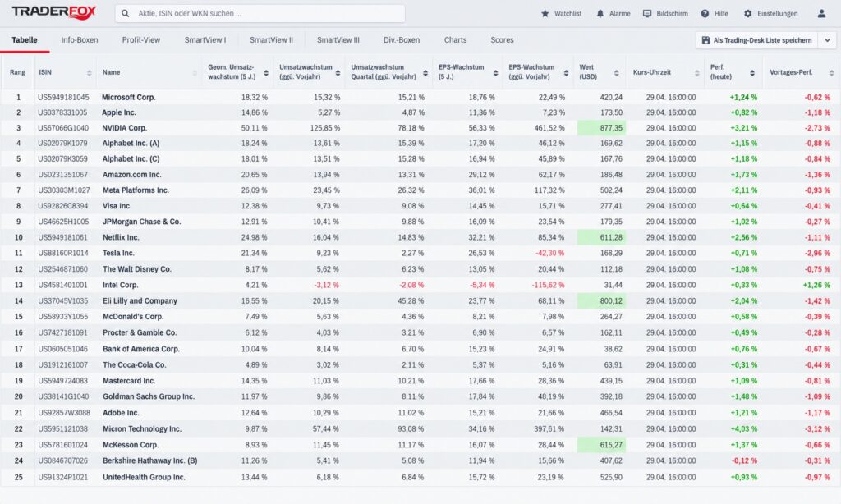Image resolution: width=841 pixels, height=504 pixels.
Task: Click the Alarme bell icon
Action: 600,13
